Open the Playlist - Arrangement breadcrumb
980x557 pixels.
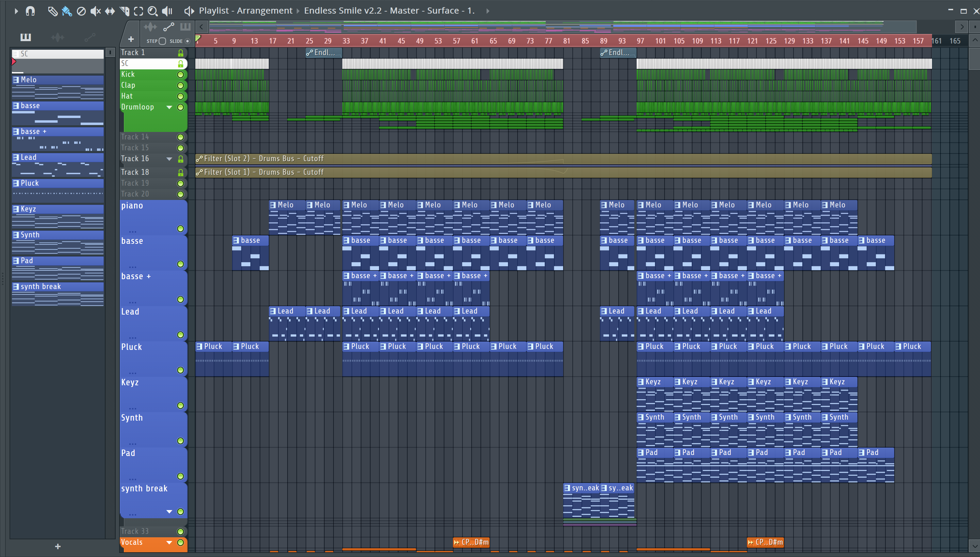(x=245, y=11)
